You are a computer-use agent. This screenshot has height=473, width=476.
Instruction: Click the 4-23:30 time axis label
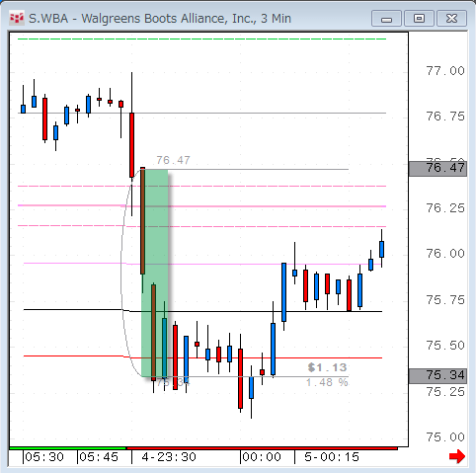169,457
